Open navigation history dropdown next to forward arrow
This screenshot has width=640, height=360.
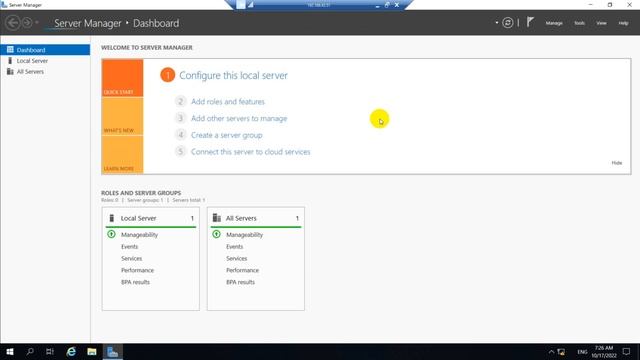tap(37, 23)
